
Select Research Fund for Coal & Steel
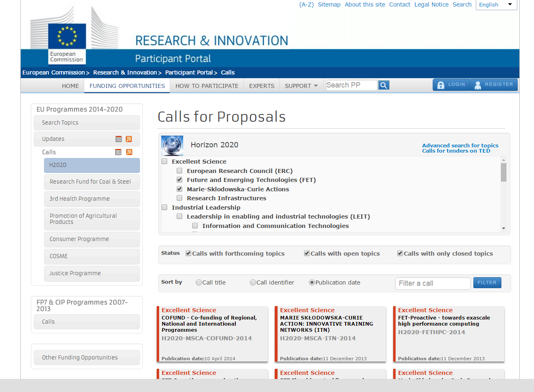[92, 182]
